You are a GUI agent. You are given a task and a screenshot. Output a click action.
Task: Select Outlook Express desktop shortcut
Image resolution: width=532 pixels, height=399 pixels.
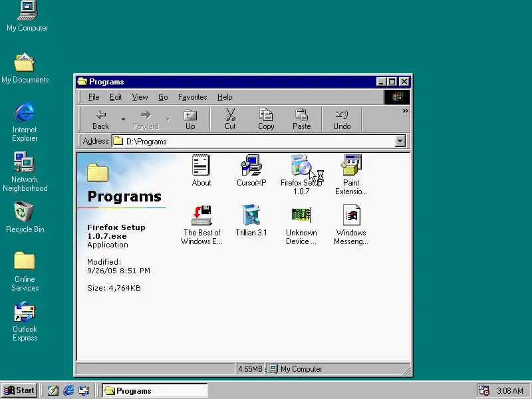coord(25,321)
